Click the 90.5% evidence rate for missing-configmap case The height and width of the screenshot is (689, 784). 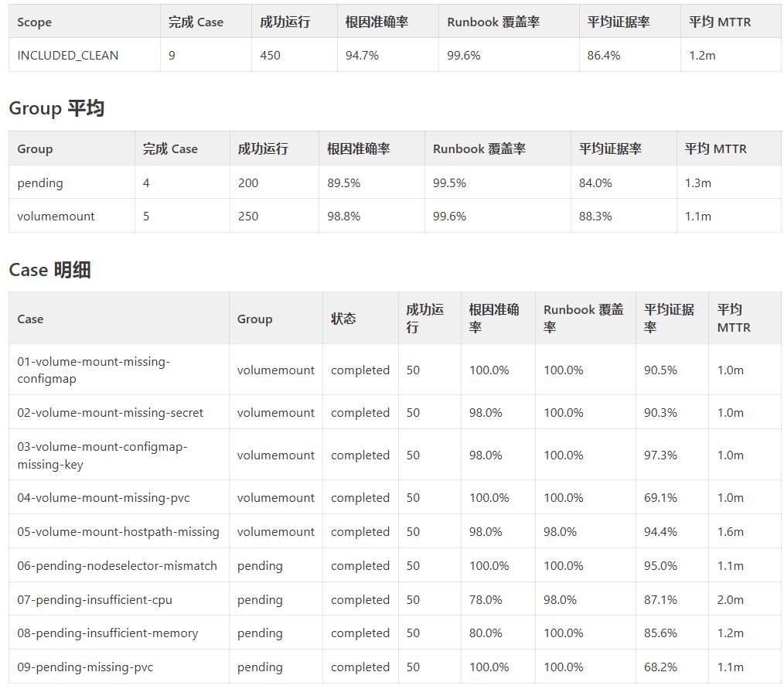click(x=660, y=370)
